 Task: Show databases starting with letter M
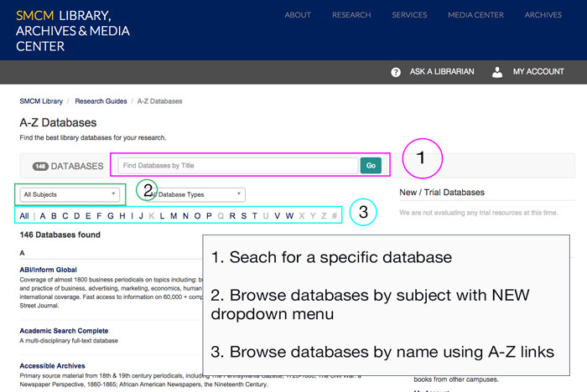pos(174,215)
